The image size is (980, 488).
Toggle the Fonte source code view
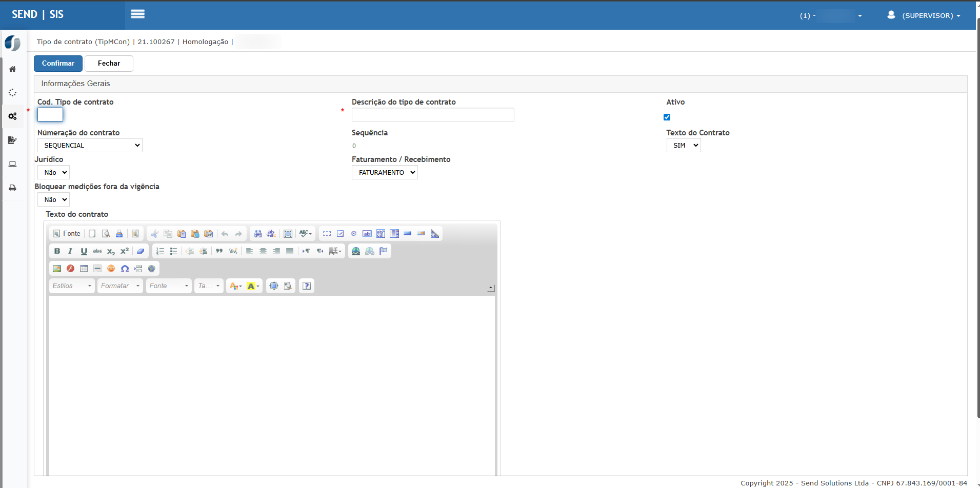67,234
